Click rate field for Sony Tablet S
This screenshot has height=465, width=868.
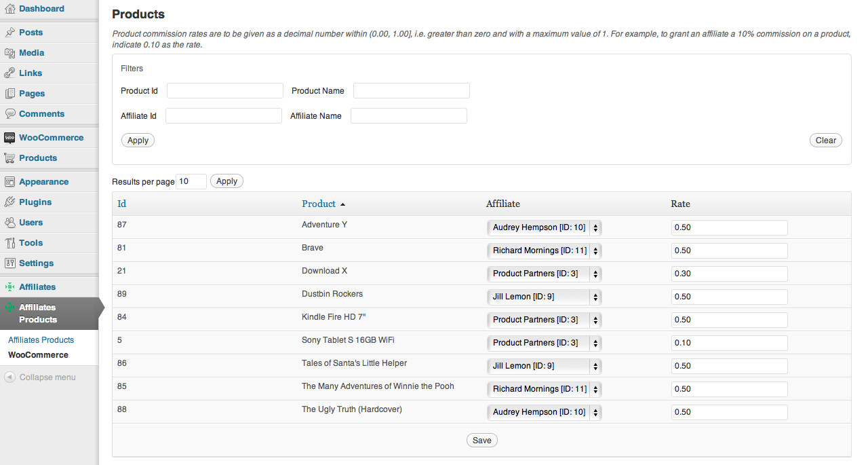point(730,343)
